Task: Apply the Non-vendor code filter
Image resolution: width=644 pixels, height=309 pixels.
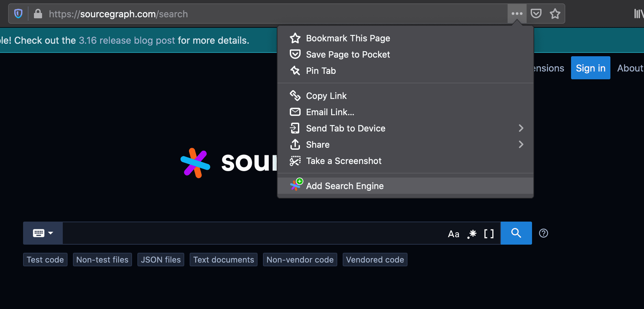Action: (300, 260)
